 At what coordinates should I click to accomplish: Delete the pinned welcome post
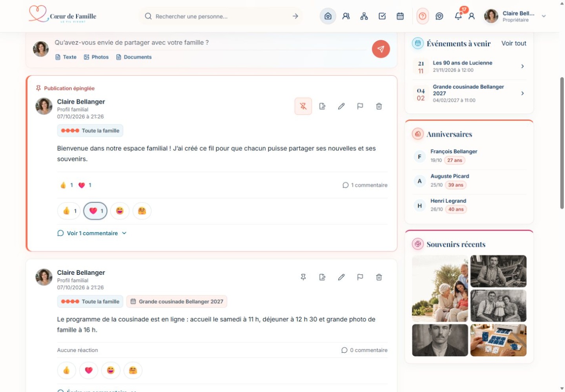[x=379, y=106]
